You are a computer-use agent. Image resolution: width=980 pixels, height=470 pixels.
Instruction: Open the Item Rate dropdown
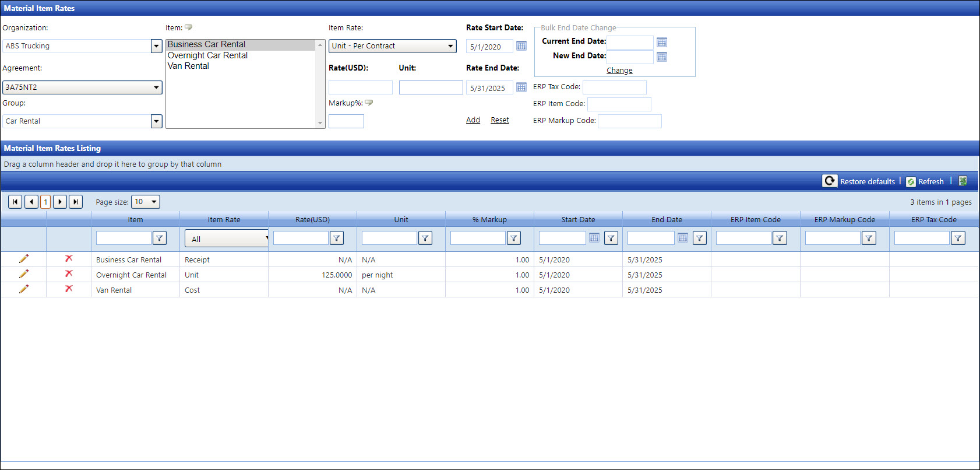click(x=450, y=46)
